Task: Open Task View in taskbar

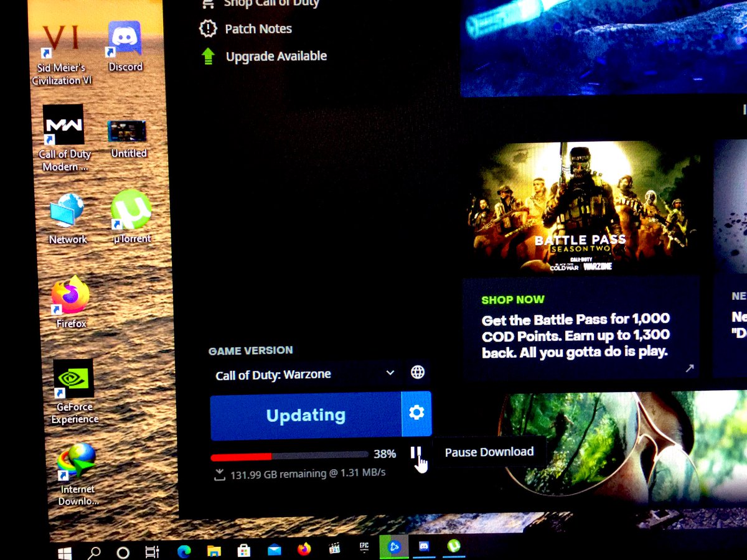Action: point(152,552)
